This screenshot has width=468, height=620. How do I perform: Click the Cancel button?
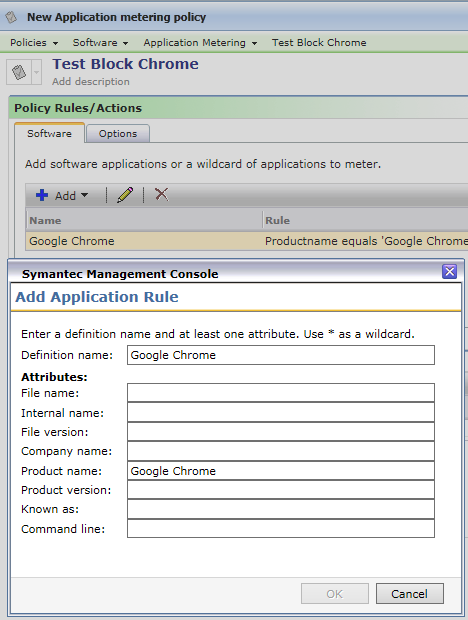(x=410, y=594)
